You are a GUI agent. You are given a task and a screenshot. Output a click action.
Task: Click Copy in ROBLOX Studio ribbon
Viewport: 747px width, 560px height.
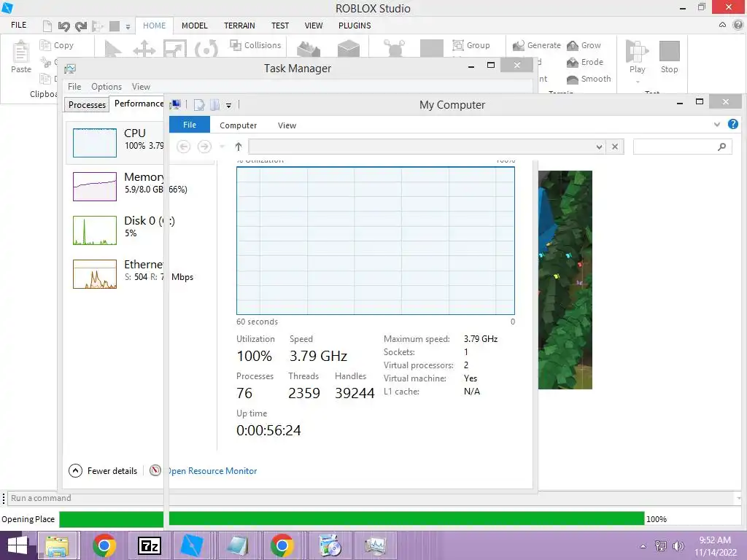point(57,45)
